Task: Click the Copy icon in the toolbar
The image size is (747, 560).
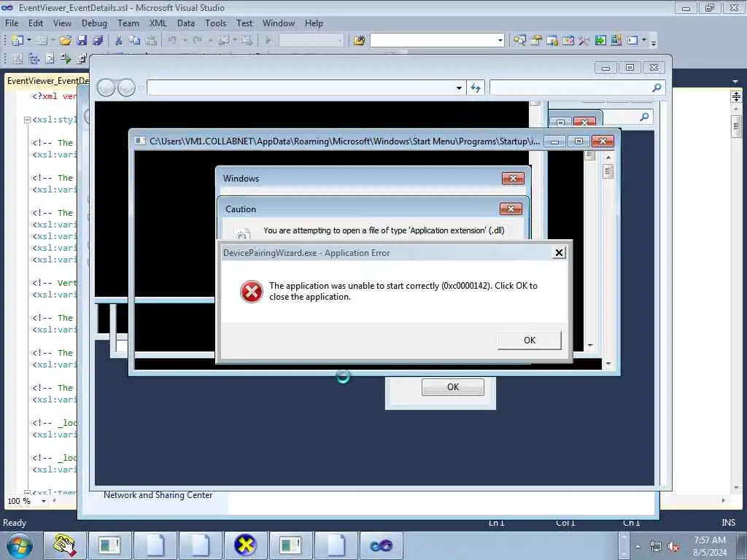Action: [x=135, y=41]
